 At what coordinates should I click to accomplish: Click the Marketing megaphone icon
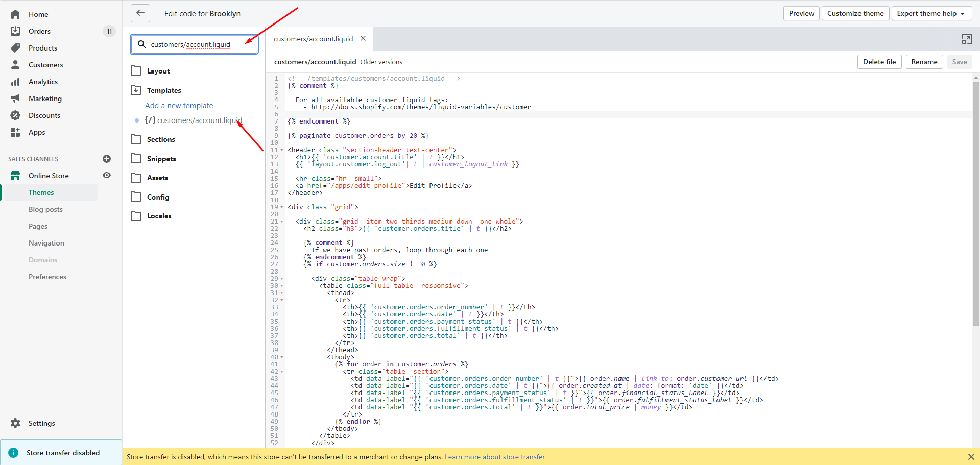pos(15,99)
